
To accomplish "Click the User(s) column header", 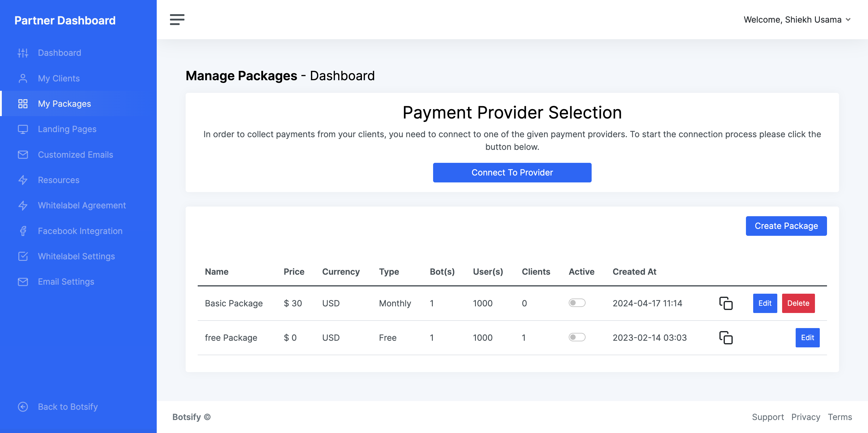I will pos(488,272).
